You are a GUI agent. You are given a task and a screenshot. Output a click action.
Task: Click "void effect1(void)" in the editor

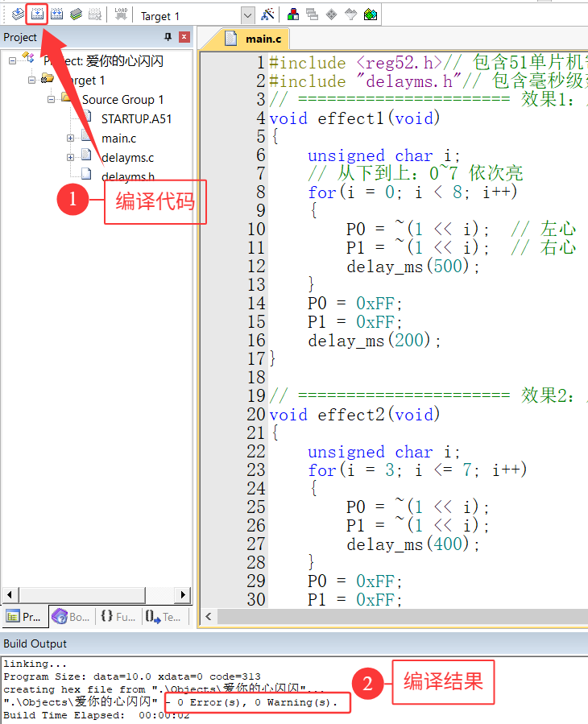[x=354, y=118]
